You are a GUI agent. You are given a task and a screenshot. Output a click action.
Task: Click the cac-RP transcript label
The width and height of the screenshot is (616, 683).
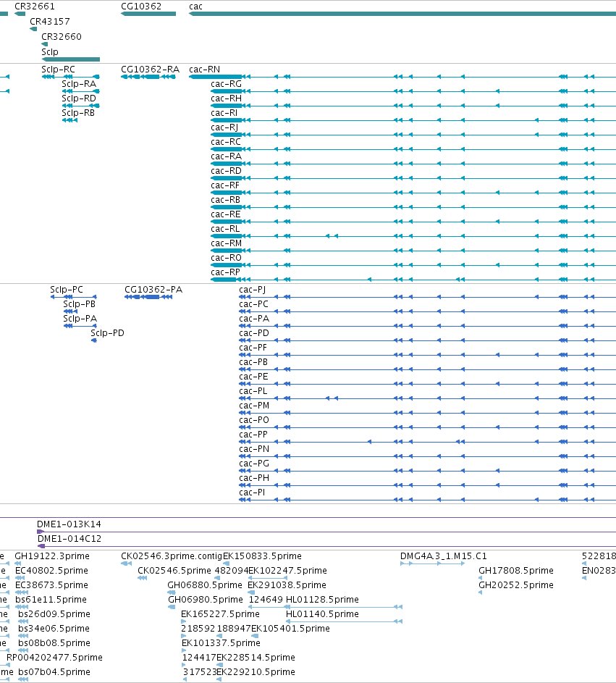(x=226, y=272)
